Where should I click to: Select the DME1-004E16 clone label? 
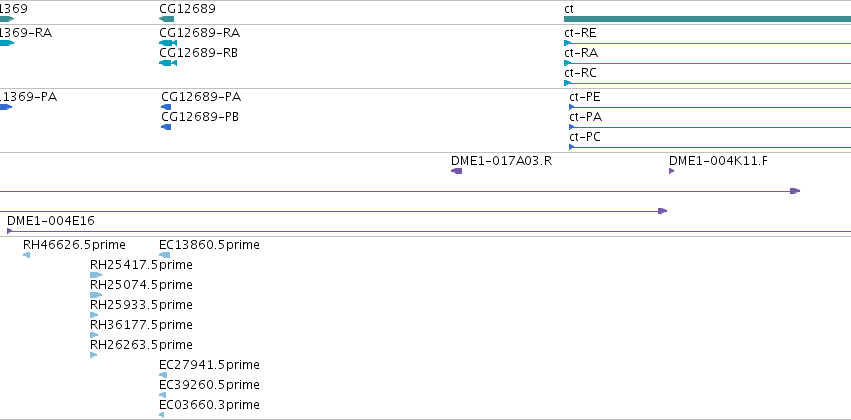pos(50,221)
